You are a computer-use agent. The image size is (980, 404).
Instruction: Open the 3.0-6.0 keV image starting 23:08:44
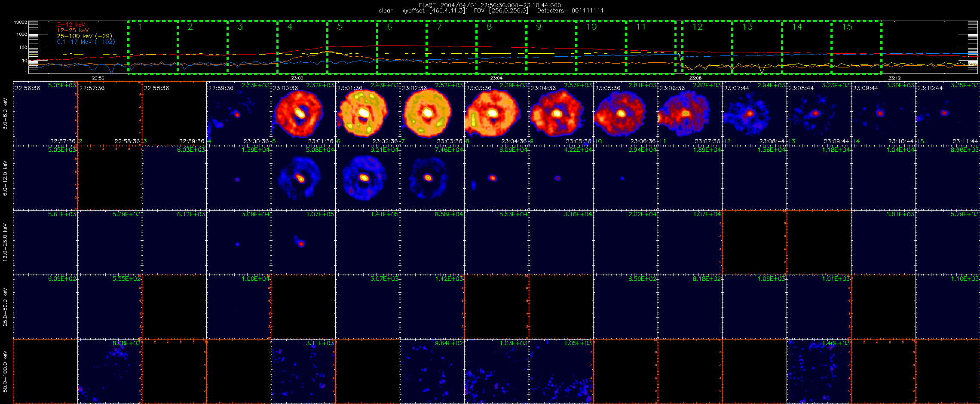pyautogui.click(x=819, y=113)
